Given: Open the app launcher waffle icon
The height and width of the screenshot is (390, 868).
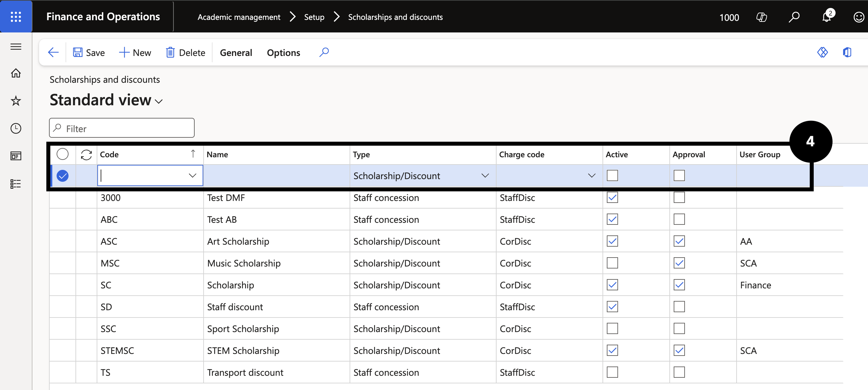Looking at the screenshot, I should point(16,16).
